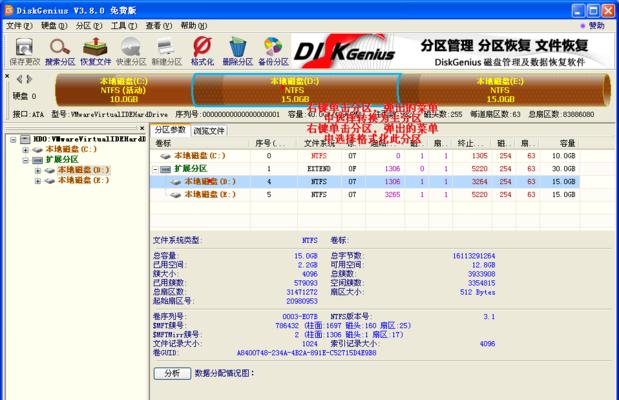
Task: Expand 本地磁盘(D:) in the left tree
Action: coord(38,170)
